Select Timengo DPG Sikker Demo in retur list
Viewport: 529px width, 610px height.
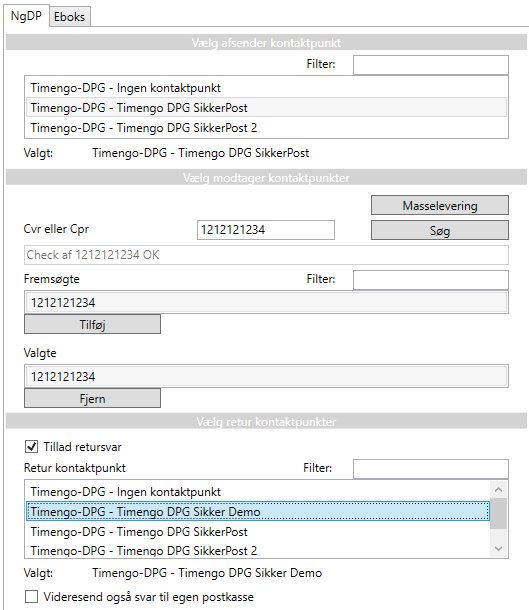[x=258, y=511]
